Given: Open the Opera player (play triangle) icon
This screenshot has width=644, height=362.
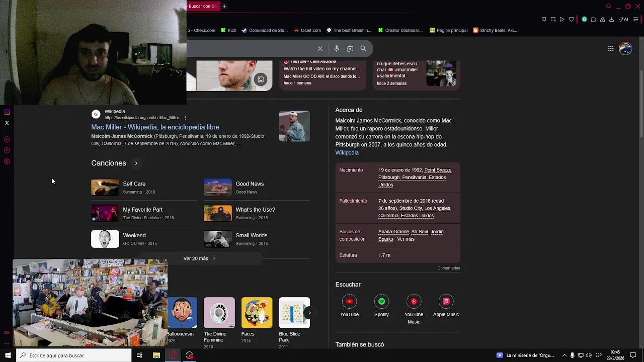Looking at the screenshot, I should coord(562,20).
